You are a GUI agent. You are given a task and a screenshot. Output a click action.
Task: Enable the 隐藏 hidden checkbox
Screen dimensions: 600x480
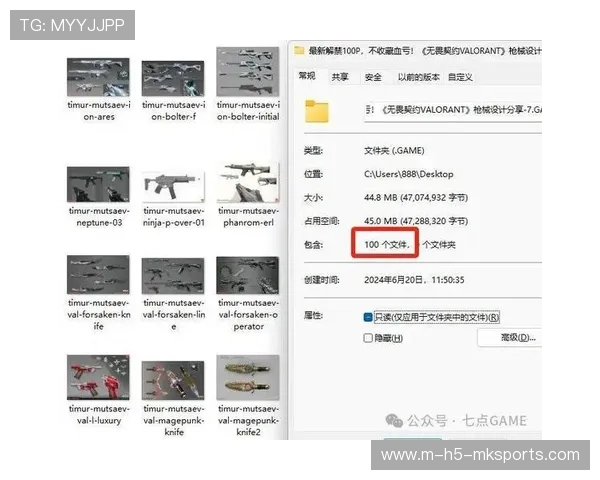pos(368,338)
